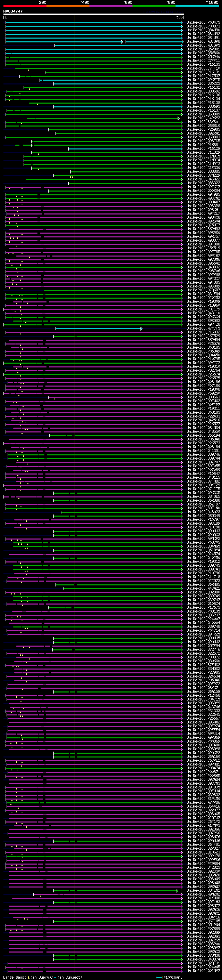222x980 pixels.
Task: Open hit UniRef100_P12468
Action: point(203,695)
